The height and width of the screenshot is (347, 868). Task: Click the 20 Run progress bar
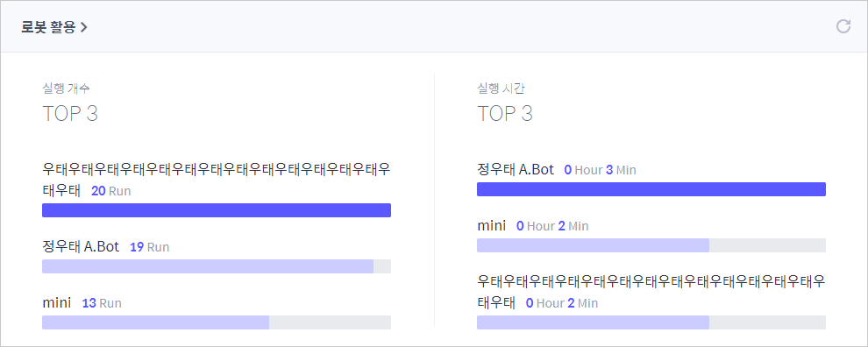[x=217, y=210]
